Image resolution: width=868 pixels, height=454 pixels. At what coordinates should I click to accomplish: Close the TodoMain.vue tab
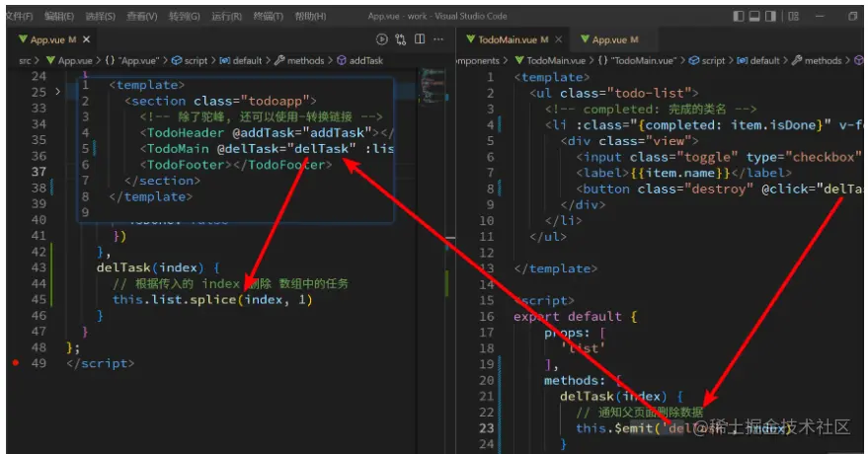pyautogui.click(x=559, y=39)
